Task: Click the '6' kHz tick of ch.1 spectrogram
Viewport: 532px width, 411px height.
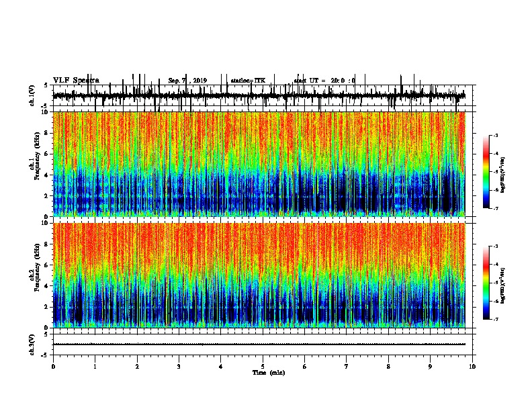Action: click(x=47, y=154)
